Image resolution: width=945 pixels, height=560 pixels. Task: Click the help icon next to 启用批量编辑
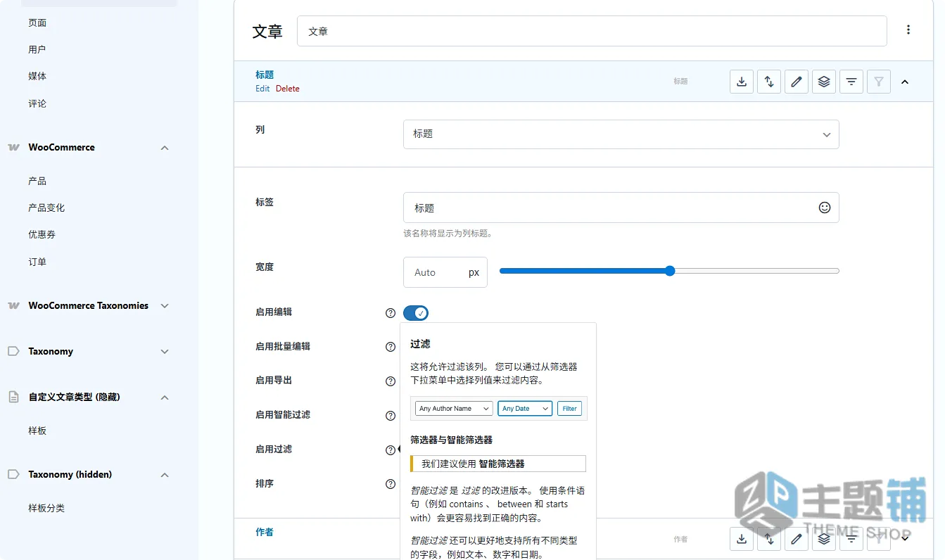[391, 347]
